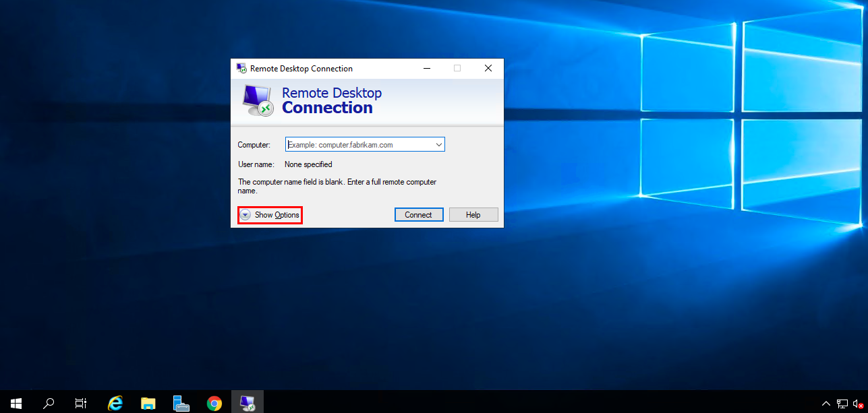Open network status tray icon
The image size is (868, 413).
842,404
